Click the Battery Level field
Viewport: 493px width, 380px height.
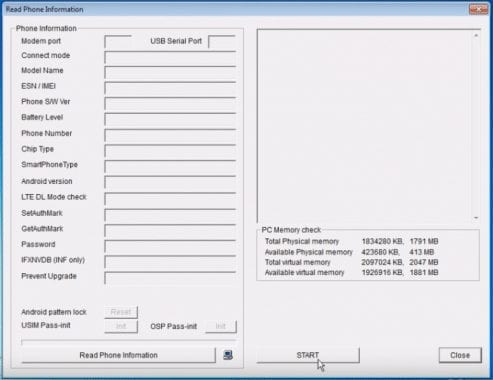pyautogui.click(x=170, y=119)
